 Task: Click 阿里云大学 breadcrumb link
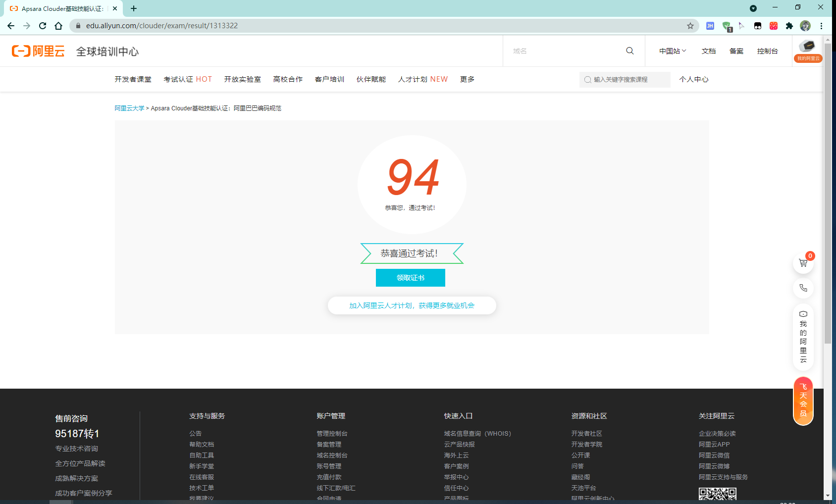click(x=129, y=108)
